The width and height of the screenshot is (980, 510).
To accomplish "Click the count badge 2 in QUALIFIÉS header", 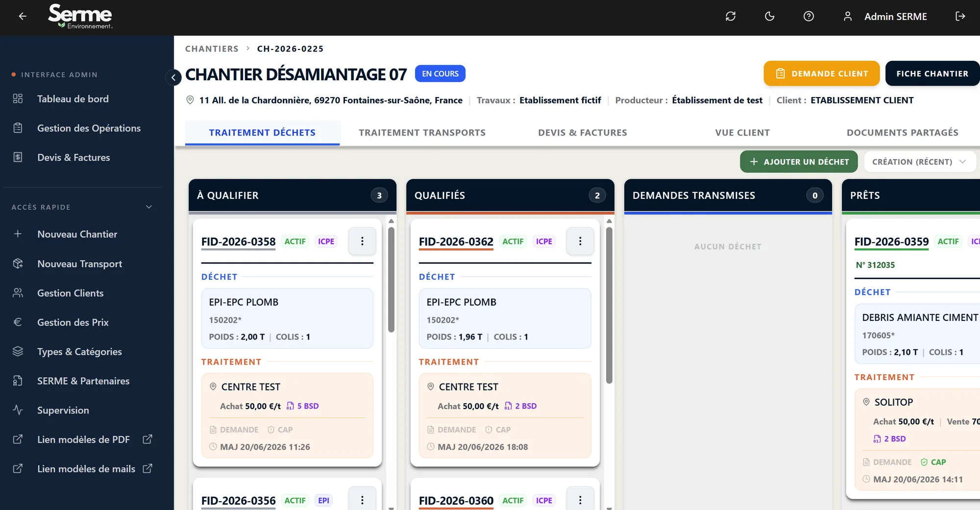I will point(597,195).
